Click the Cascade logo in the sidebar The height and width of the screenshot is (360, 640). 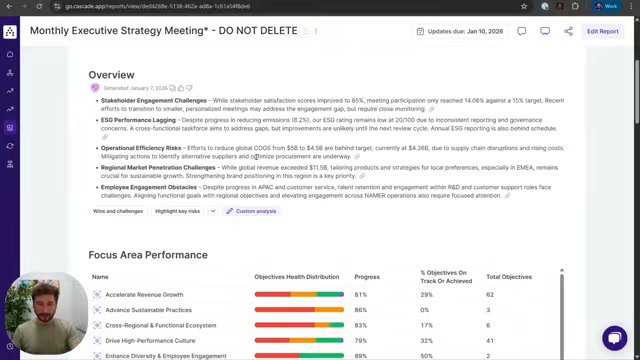10,32
